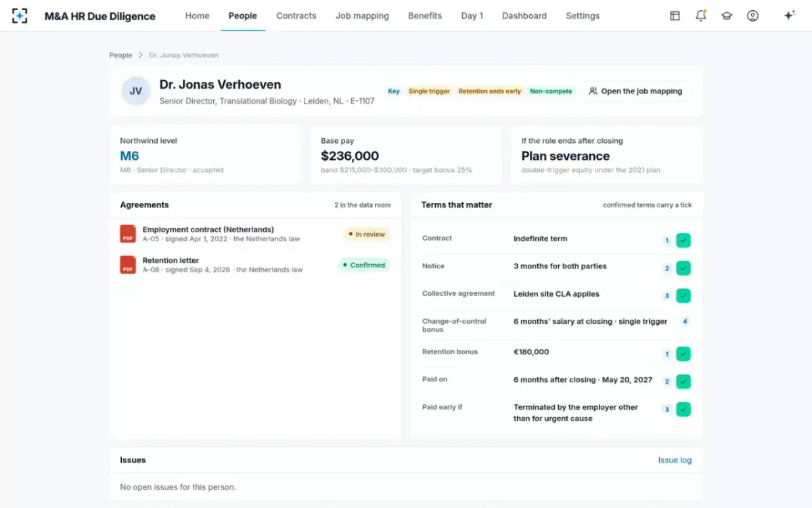812x508 pixels.
Task: Open the Settings tab
Action: (583, 16)
